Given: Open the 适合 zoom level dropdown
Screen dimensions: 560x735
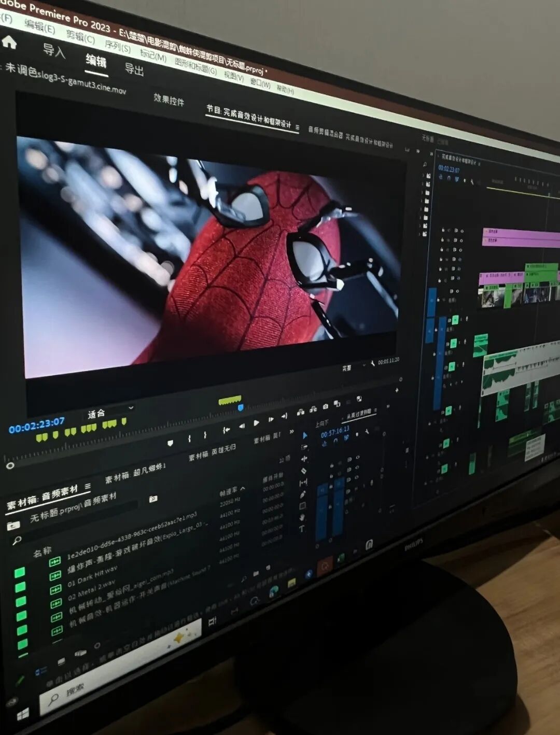Looking at the screenshot, I should (x=110, y=412).
